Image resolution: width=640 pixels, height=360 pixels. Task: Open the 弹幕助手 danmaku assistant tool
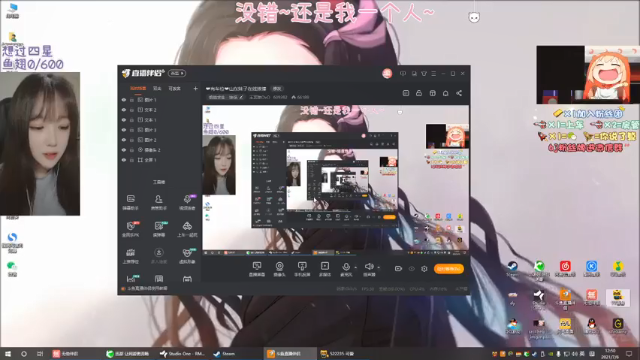point(131,202)
